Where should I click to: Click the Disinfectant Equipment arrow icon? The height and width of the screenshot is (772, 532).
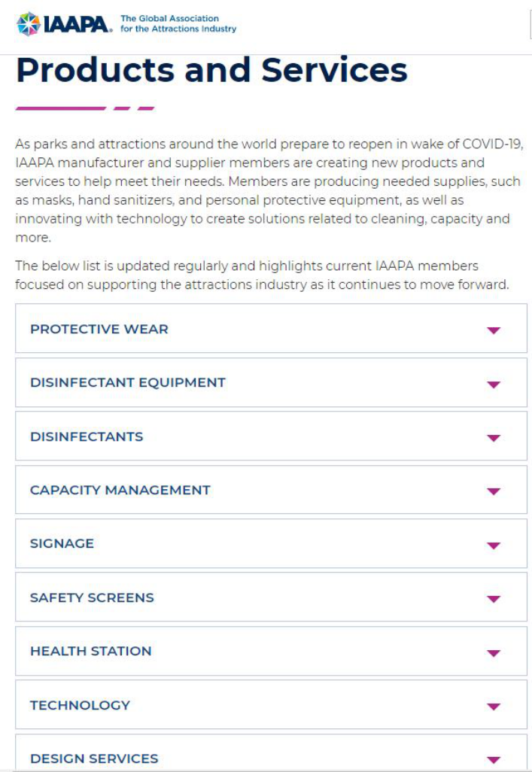click(494, 384)
